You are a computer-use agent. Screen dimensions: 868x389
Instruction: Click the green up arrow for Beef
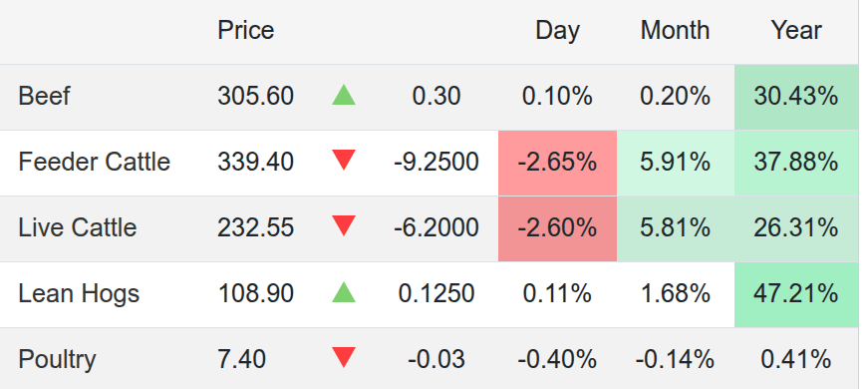pyautogui.click(x=344, y=95)
